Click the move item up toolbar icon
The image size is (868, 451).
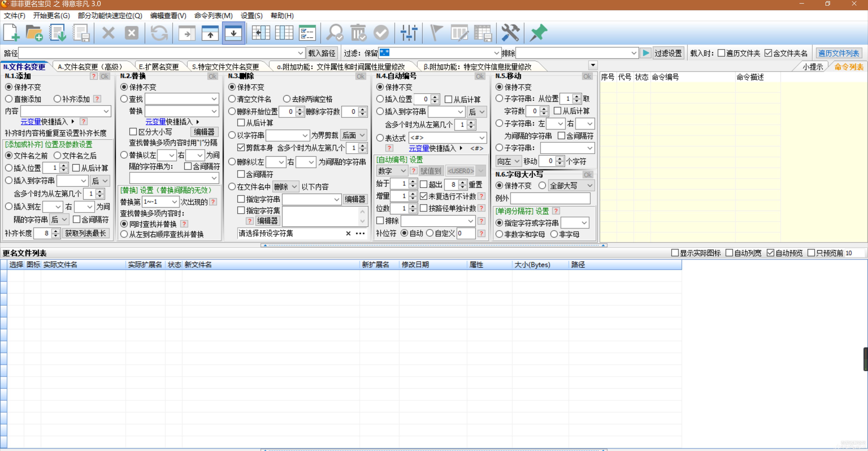coord(210,32)
